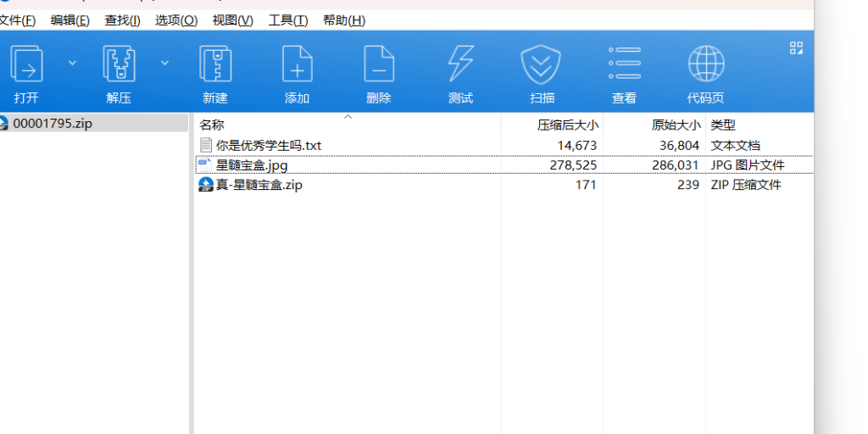Click the Add (添加) files icon
Image resolution: width=868 pixels, height=434 pixels.
298,64
